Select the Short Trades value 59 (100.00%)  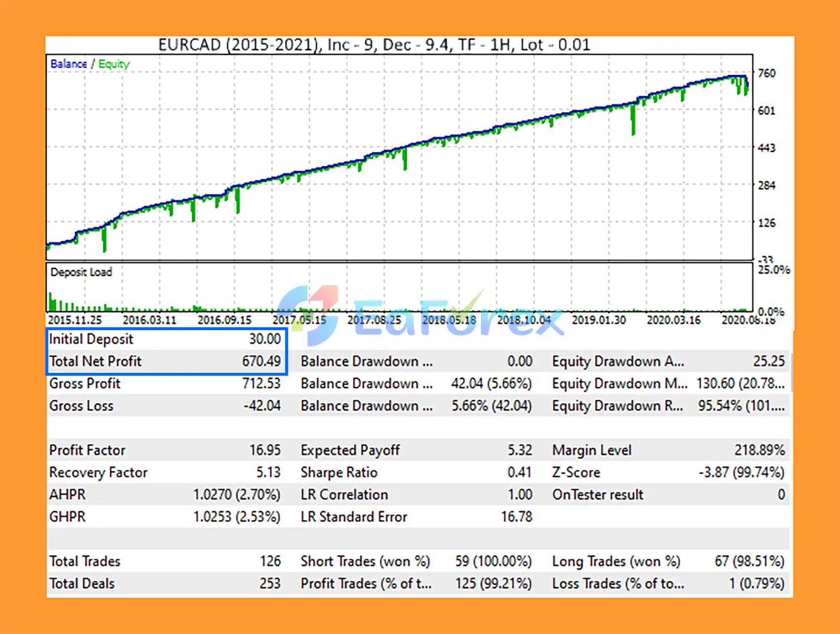[x=493, y=561]
